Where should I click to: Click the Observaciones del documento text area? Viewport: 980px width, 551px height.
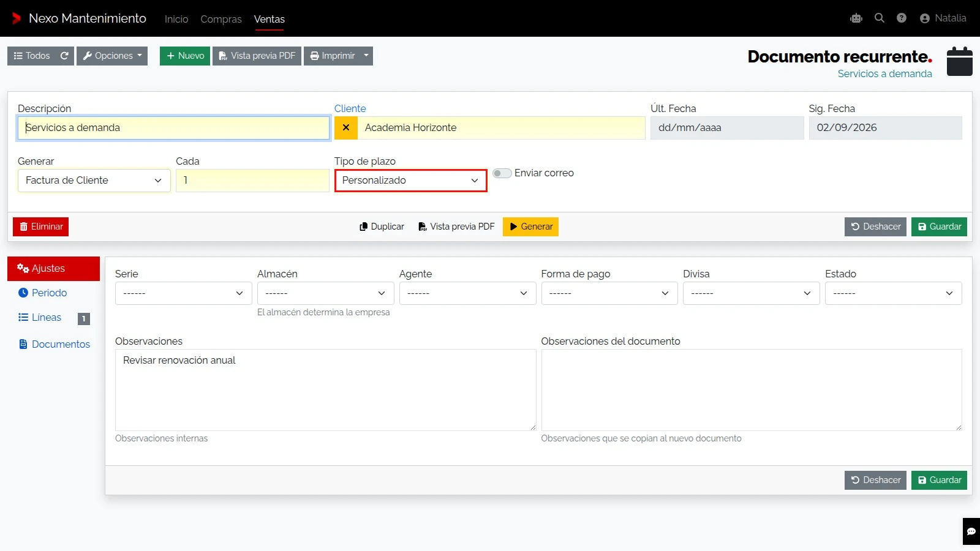click(752, 390)
